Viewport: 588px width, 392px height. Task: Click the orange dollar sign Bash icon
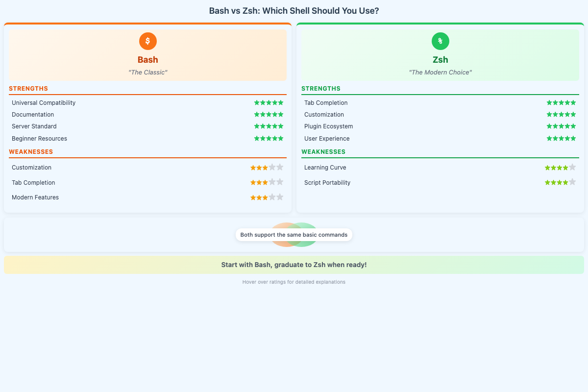[147, 41]
